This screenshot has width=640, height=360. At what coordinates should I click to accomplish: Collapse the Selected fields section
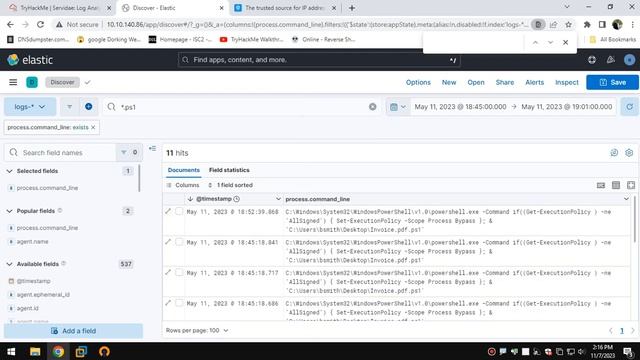(9, 171)
